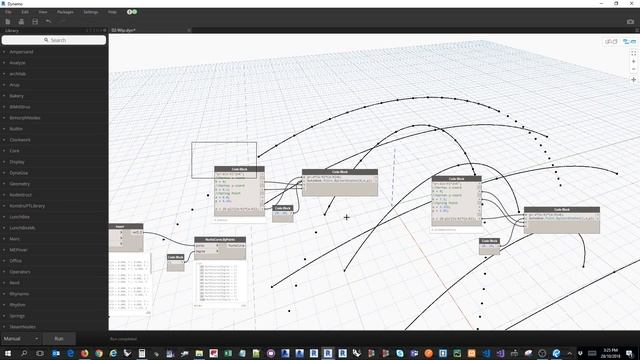Click the camera export-as-image icon
Screen dimensions: 640x360
coord(630,22)
